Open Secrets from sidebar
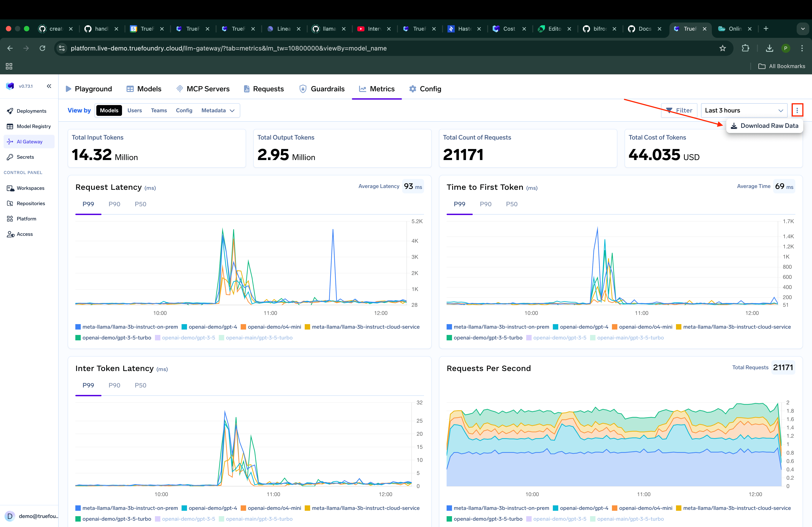Image resolution: width=812 pixels, height=527 pixels. click(29, 157)
